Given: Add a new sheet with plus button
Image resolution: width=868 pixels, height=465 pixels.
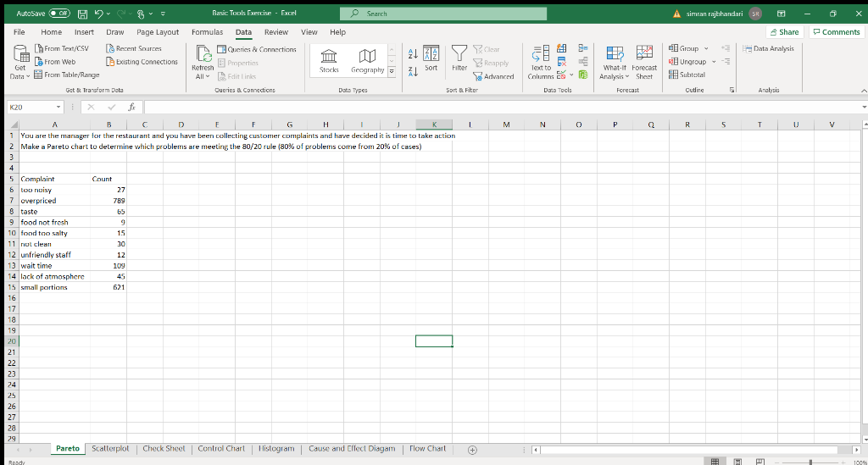Looking at the screenshot, I should pyautogui.click(x=472, y=450).
